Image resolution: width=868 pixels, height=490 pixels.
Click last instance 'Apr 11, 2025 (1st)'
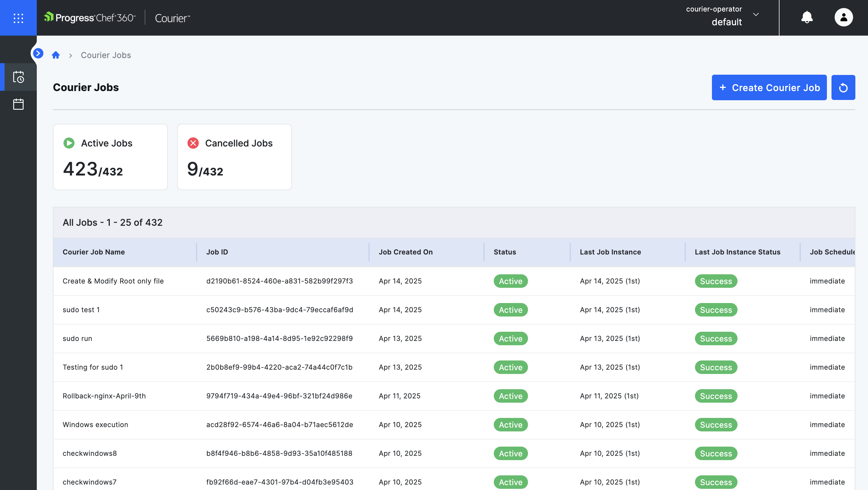609,396
